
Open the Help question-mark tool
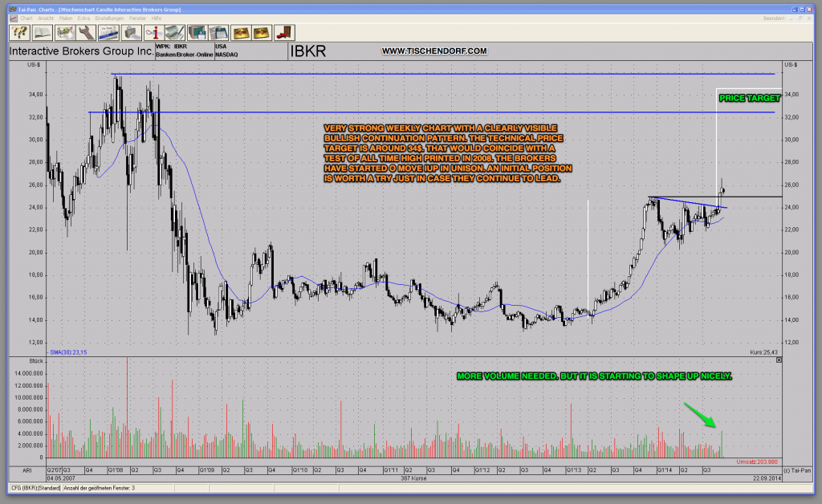18,32
